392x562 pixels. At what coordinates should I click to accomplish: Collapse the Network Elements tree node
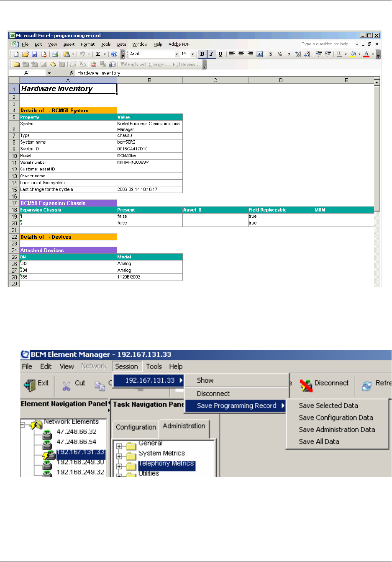(x=23, y=425)
